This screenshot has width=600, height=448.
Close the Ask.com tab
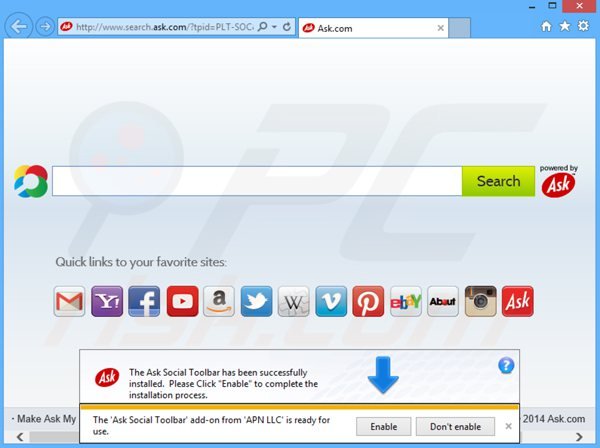tap(440, 28)
